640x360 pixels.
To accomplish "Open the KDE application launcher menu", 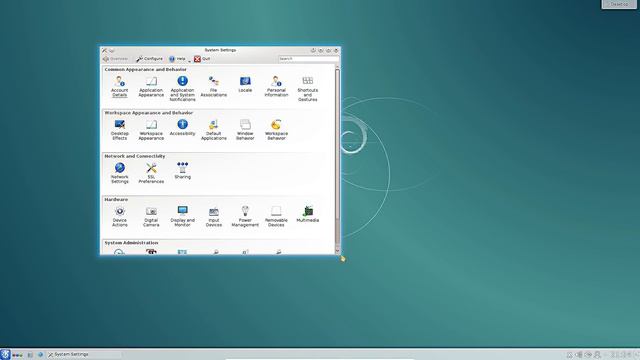I will 5,354.
